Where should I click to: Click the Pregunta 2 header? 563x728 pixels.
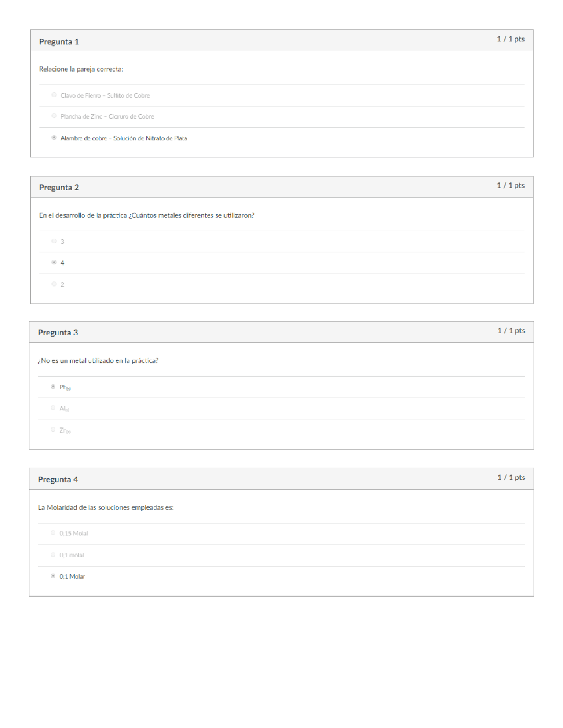59,187
